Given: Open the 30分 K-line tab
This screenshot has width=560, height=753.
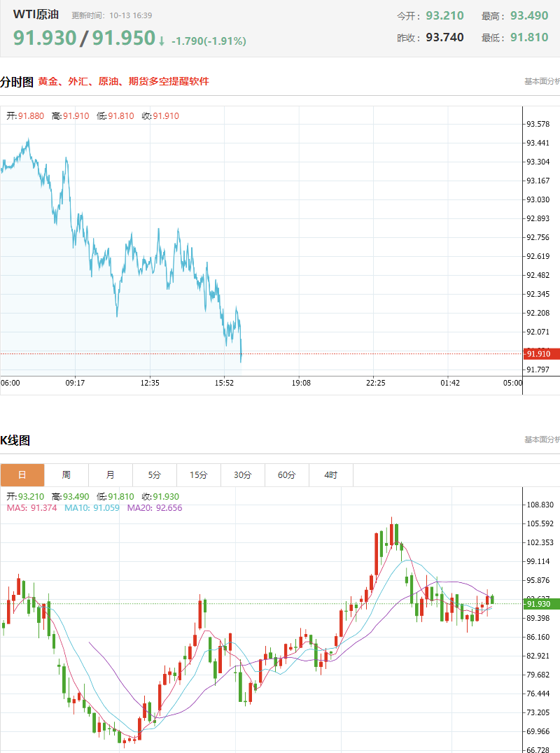Looking at the screenshot, I should point(243,475).
